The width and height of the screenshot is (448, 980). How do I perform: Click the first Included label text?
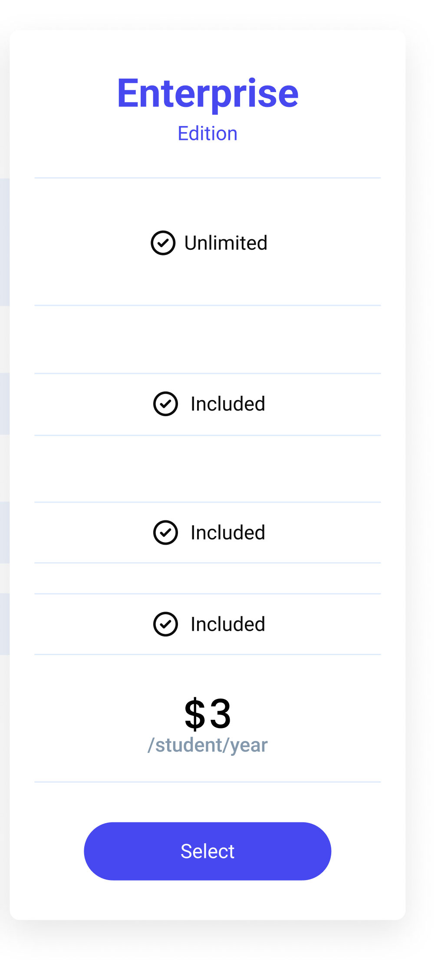pos(227,404)
